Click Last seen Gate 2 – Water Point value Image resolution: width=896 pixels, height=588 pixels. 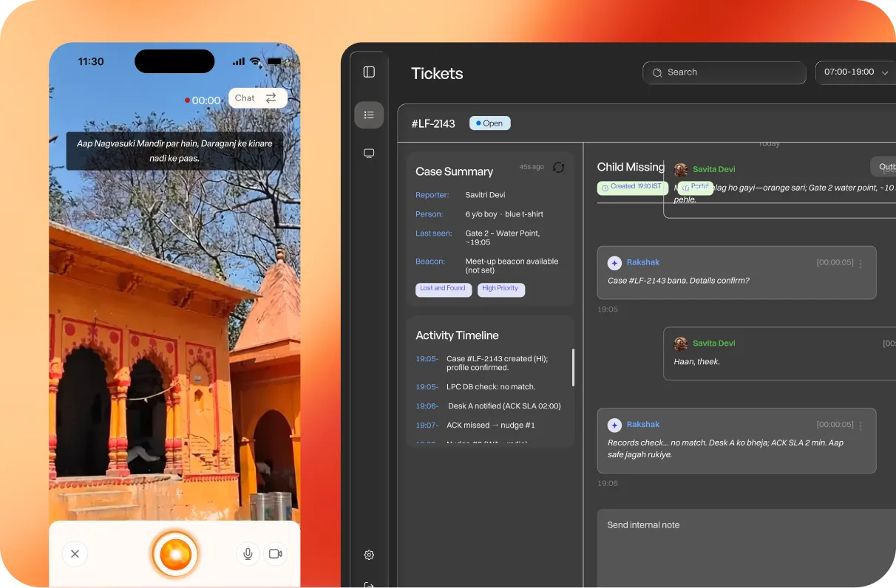pos(503,238)
